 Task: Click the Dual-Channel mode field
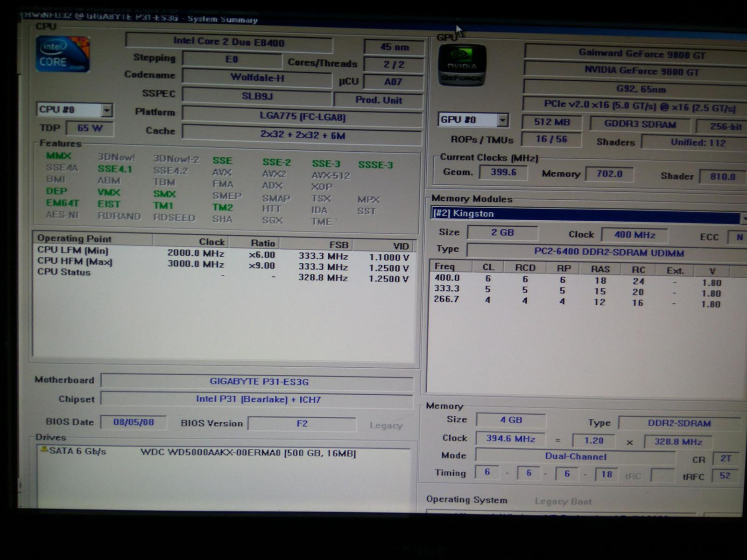(575, 456)
